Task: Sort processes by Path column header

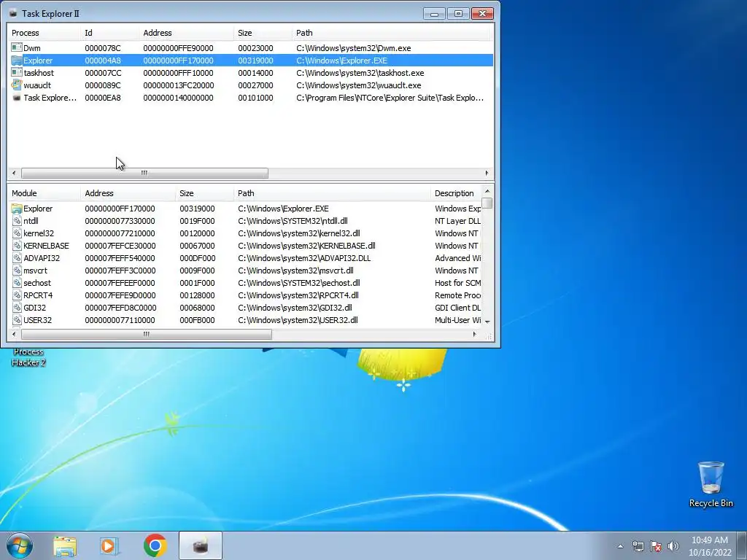Action: click(391, 33)
